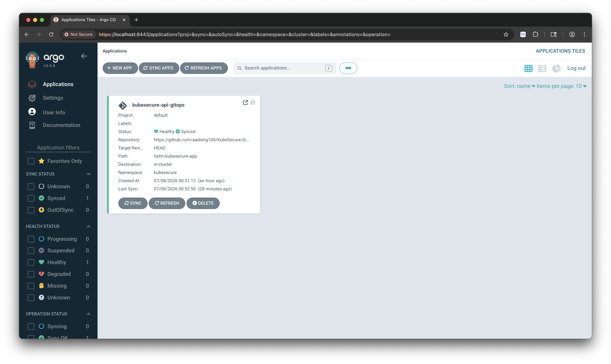The width and height of the screenshot is (611, 364).
Task: Collapse sidebar with the back arrow
Action: [84, 56]
